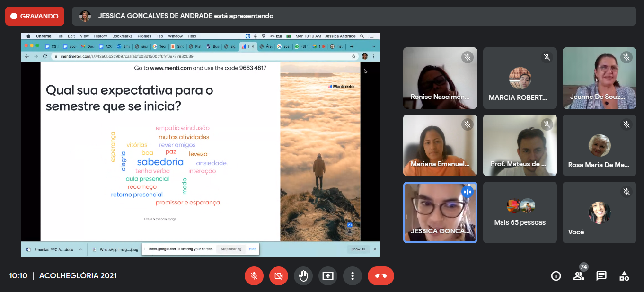Open the Bookmarks menu in the menu bar
Viewport: 644px width, 292px height.
[122, 36]
